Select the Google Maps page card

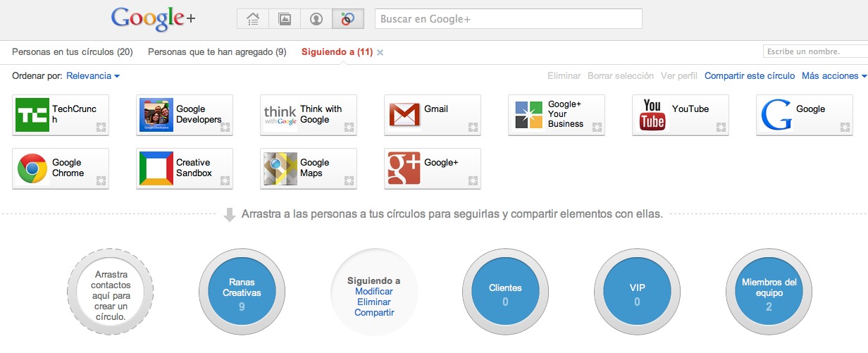pos(308,168)
